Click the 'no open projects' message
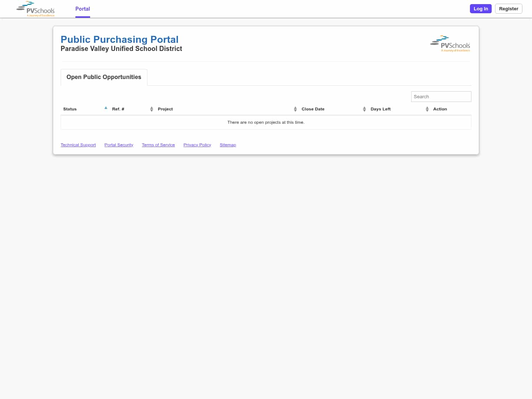532x399 pixels. 266,122
